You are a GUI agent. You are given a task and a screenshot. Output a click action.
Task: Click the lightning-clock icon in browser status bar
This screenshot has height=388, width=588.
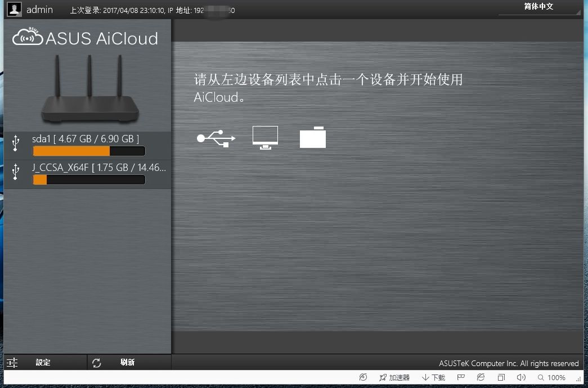point(363,377)
